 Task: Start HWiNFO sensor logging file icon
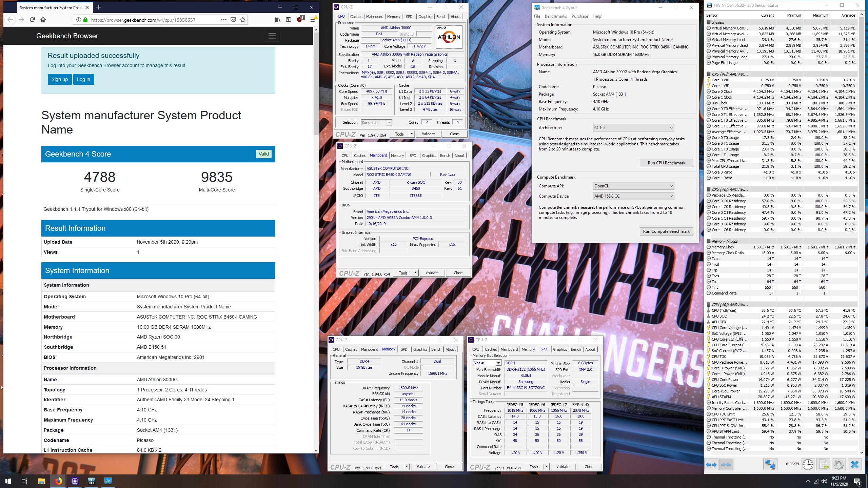[823, 465]
